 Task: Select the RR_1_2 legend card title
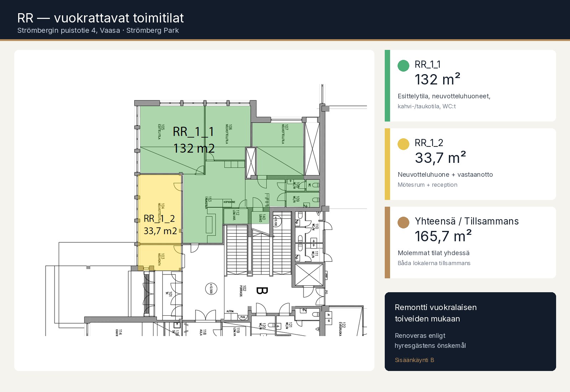click(x=429, y=143)
